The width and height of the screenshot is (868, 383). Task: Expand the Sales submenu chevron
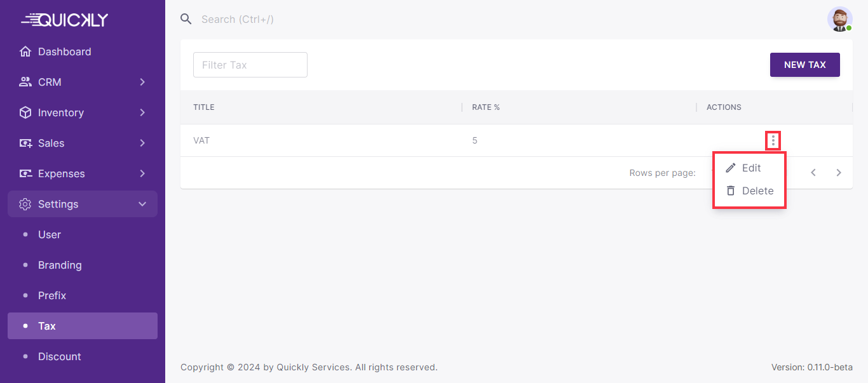click(142, 143)
